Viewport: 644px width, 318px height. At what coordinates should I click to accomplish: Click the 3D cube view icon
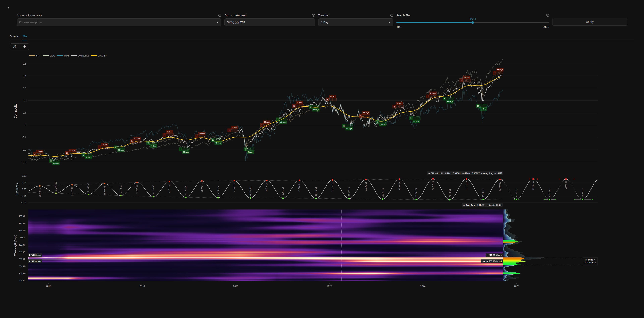point(24,46)
